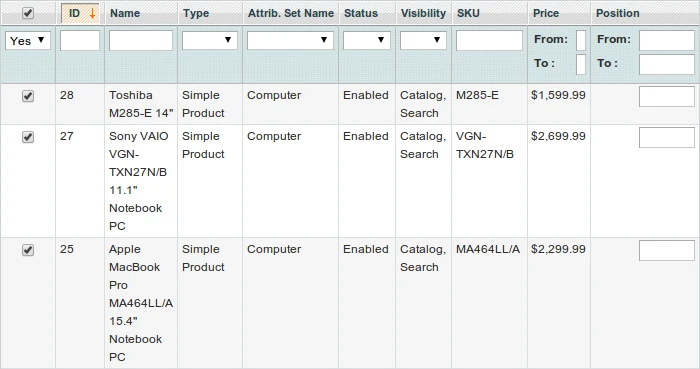
Task: Sort by Status column header
Action: 361,13
